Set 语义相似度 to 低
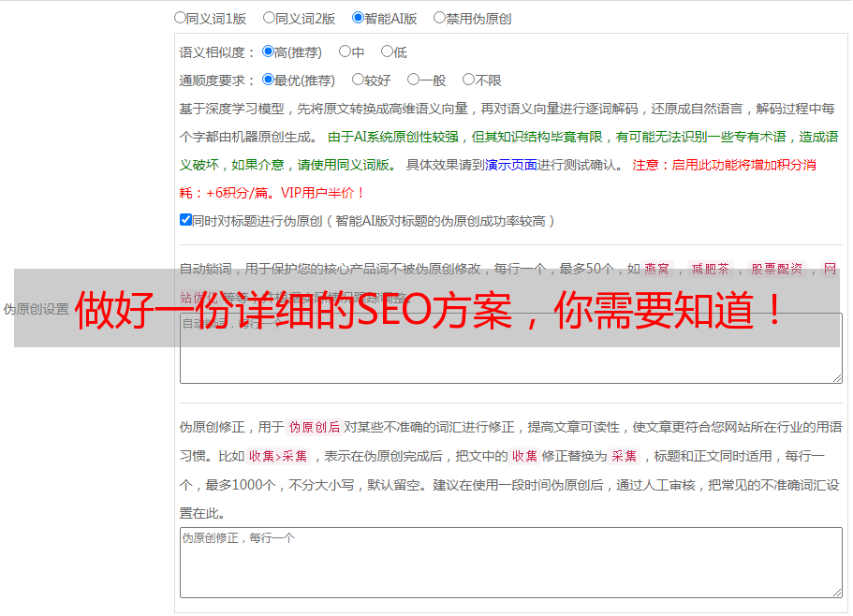853x616 pixels. coord(387,51)
